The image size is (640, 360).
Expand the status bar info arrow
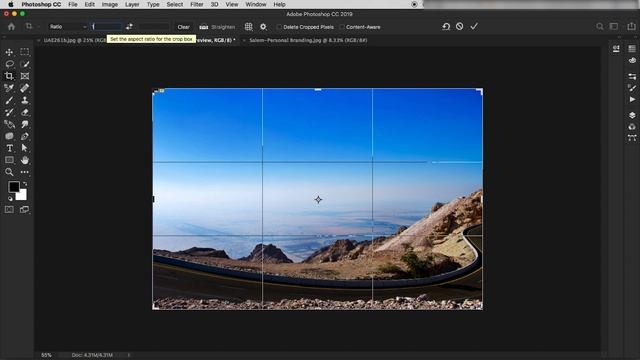[x=129, y=355]
